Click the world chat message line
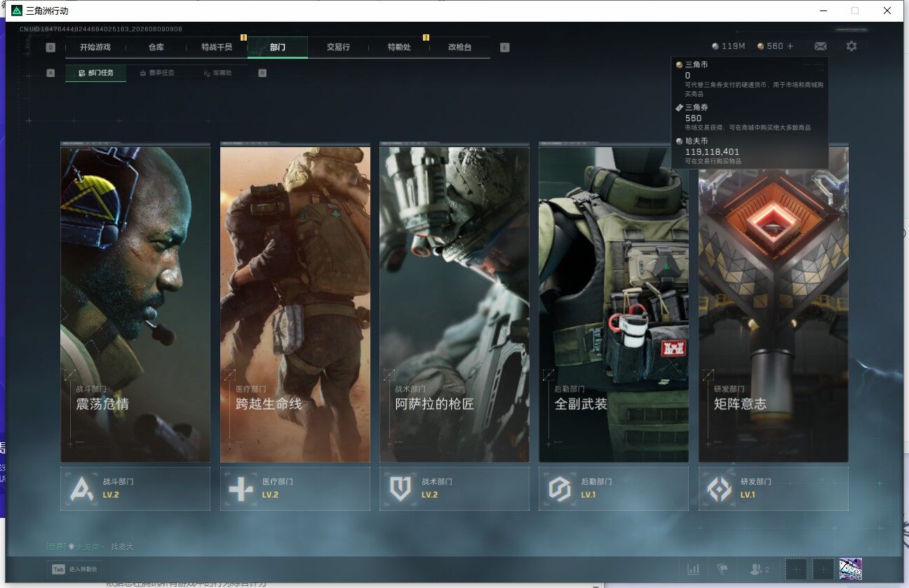 click(90, 547)
